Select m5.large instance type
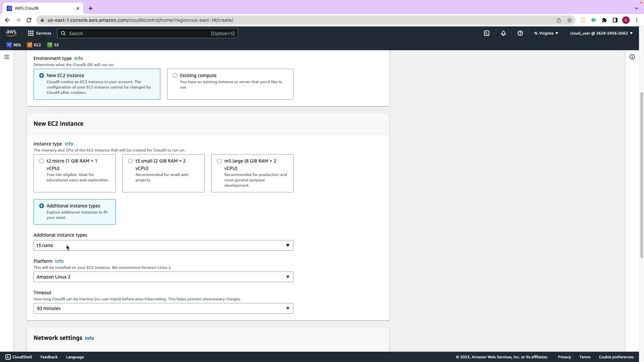Viewport: 644px width, 362px height. point(219,161)
